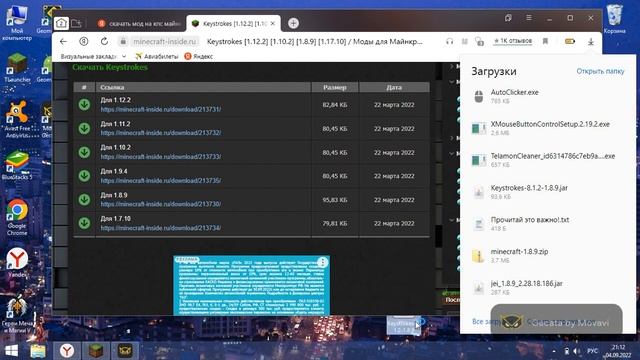
Task: Open the download link 213730 for 1.8.9
Action: (161, 204)
